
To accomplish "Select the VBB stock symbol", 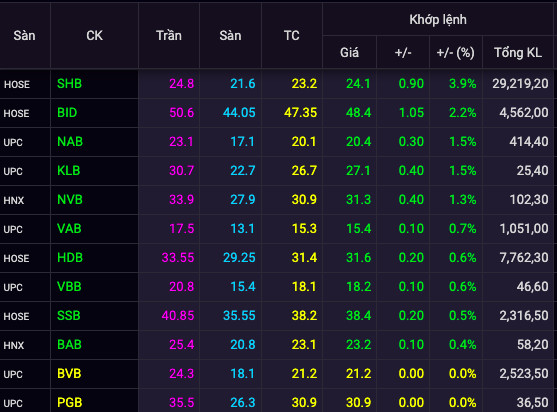I will [x=69, y=287].
